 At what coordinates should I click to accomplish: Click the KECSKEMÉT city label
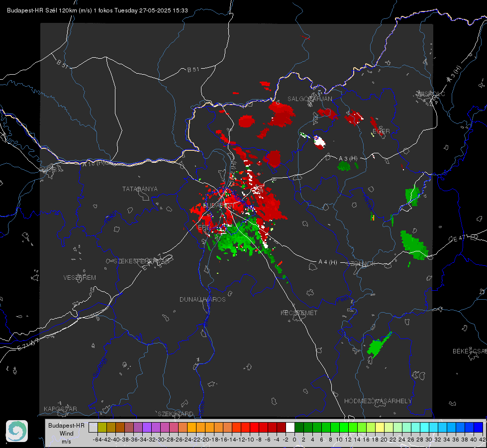point(299,313)
